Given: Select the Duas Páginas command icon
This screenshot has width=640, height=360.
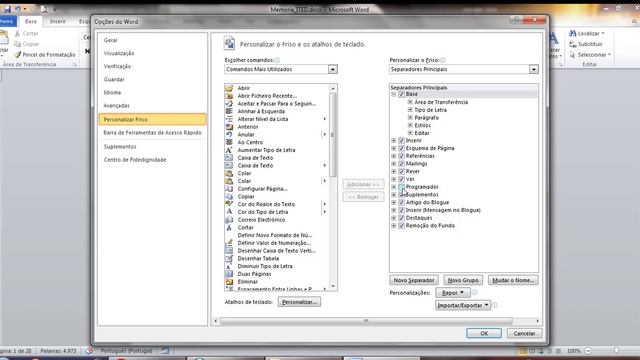Looking at the screenshot, I should (229, 274).
